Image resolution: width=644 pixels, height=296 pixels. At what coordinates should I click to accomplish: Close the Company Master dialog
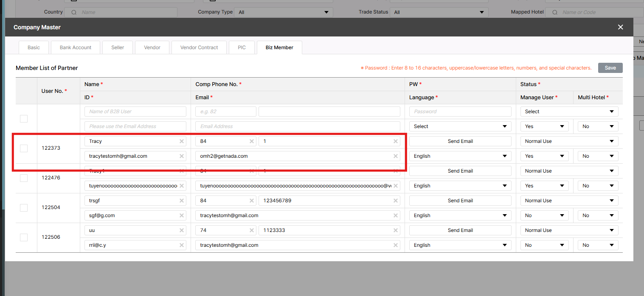coord(620,27)
